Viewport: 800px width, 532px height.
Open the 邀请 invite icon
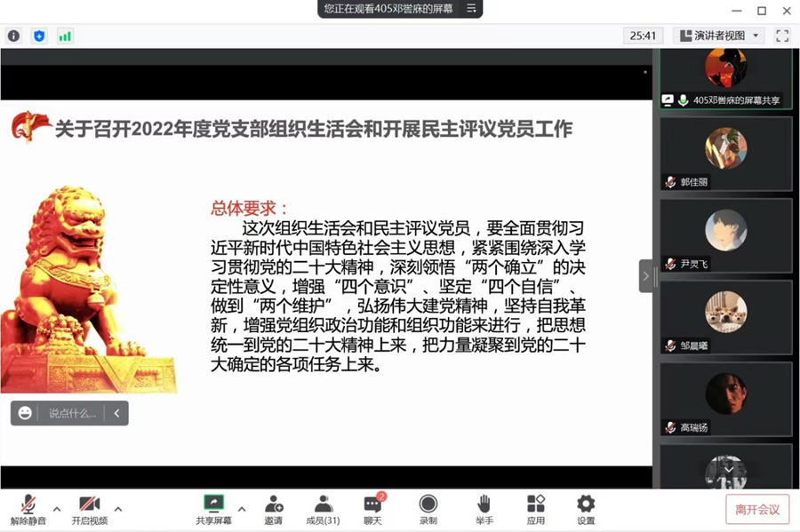pos(274,510)
